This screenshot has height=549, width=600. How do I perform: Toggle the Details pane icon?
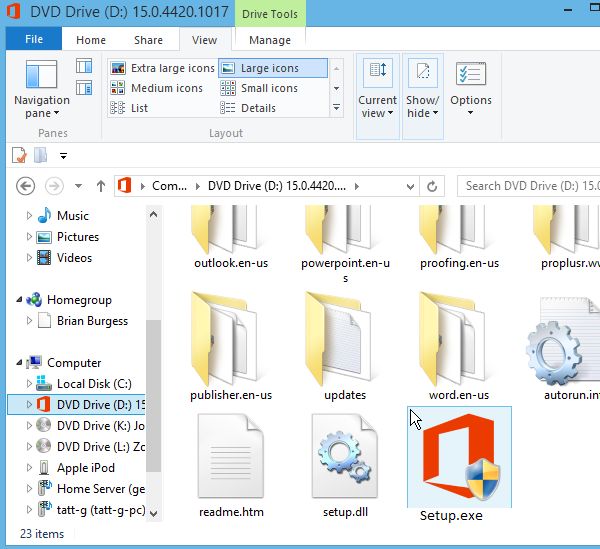tap(84, 88)
